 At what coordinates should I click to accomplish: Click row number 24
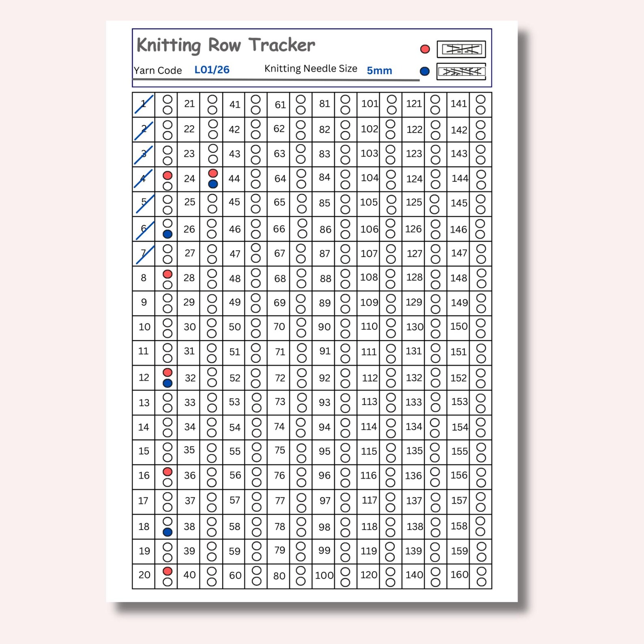click(189, 178)
